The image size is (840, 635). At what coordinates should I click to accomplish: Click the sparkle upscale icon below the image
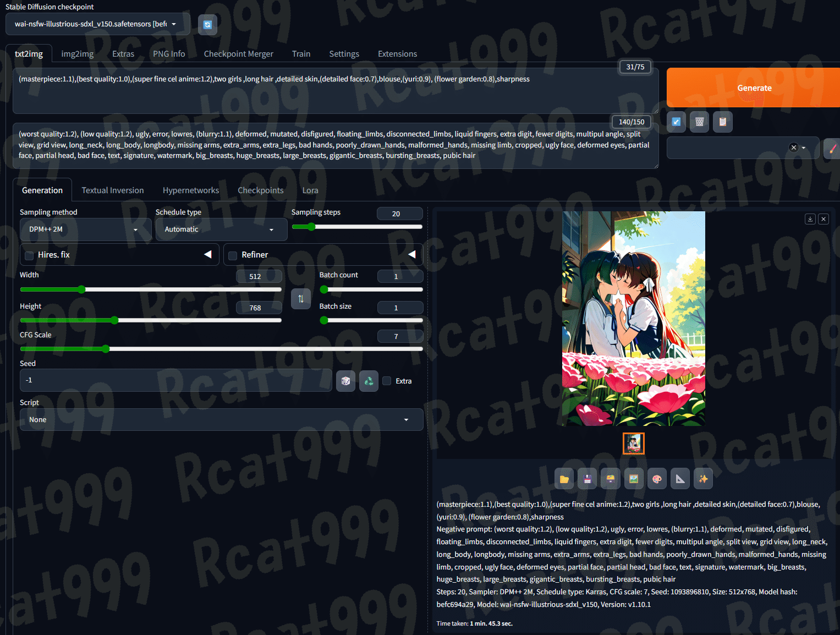[704, 479]
